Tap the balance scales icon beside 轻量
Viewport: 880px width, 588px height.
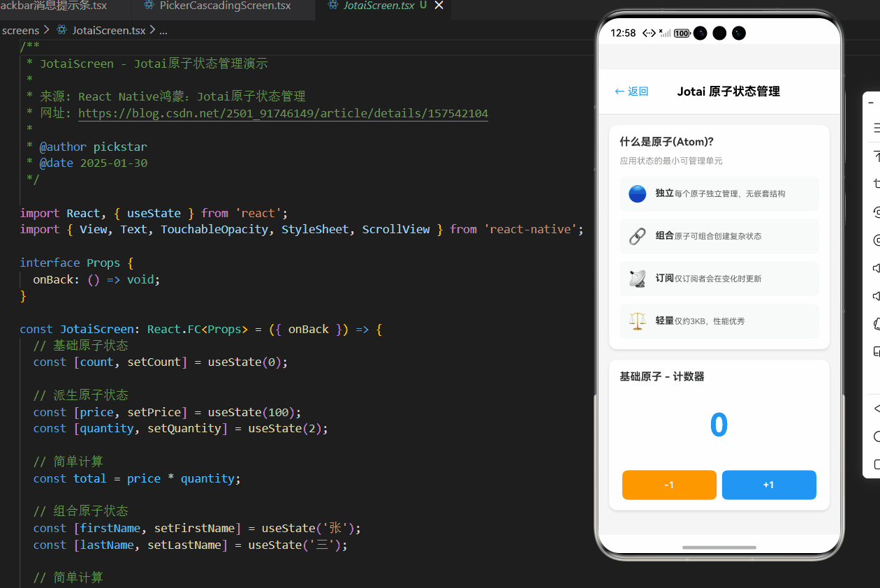pyautogui.click(x=637, y=321)
